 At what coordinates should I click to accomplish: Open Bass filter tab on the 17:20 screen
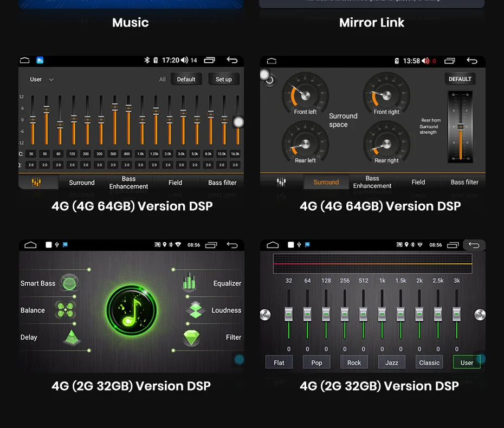[x=222, y=183]
